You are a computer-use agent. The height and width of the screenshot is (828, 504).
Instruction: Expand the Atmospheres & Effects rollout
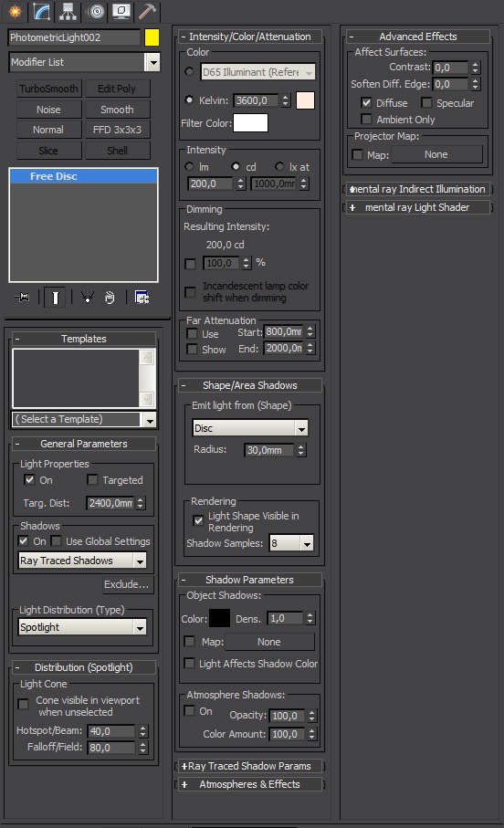[250, 785]
